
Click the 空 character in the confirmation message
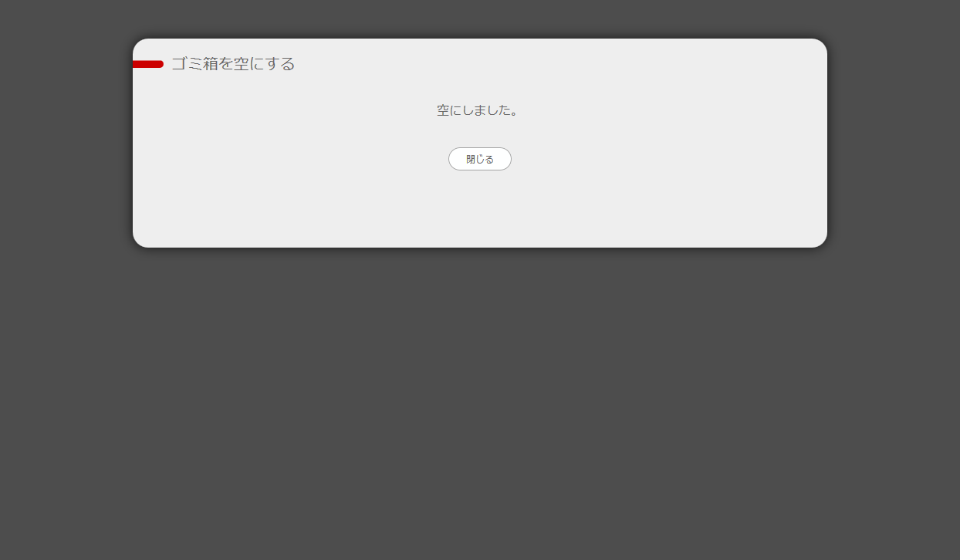[444, 110]
